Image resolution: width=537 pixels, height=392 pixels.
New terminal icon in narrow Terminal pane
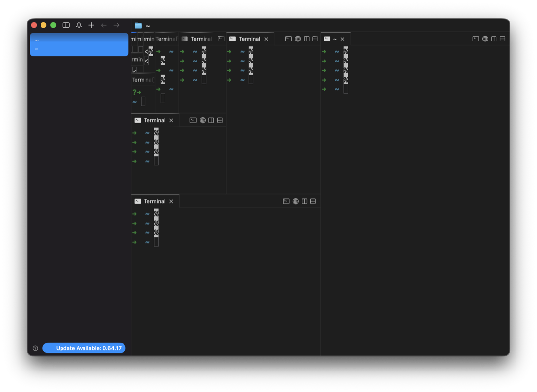221,39
